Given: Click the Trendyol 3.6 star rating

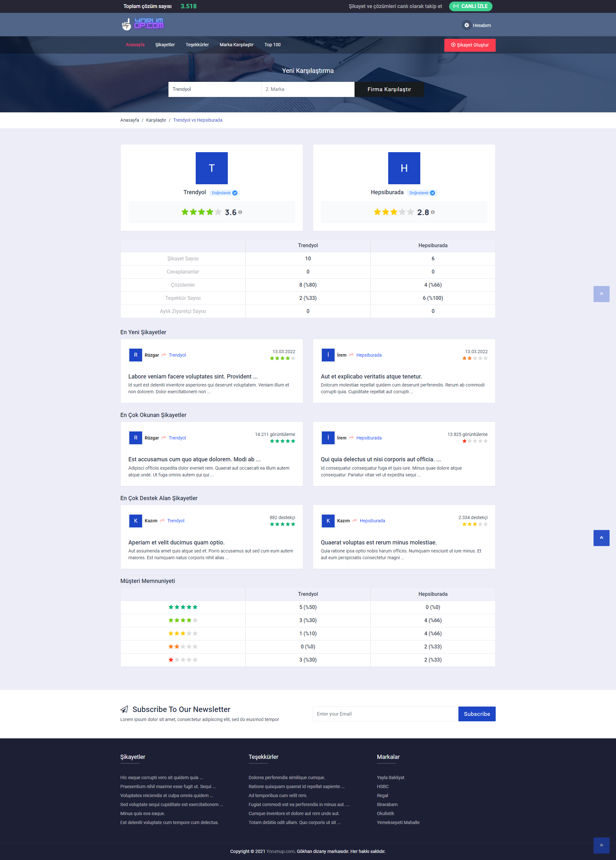Looking at the screenshot, I should (201, 212).
